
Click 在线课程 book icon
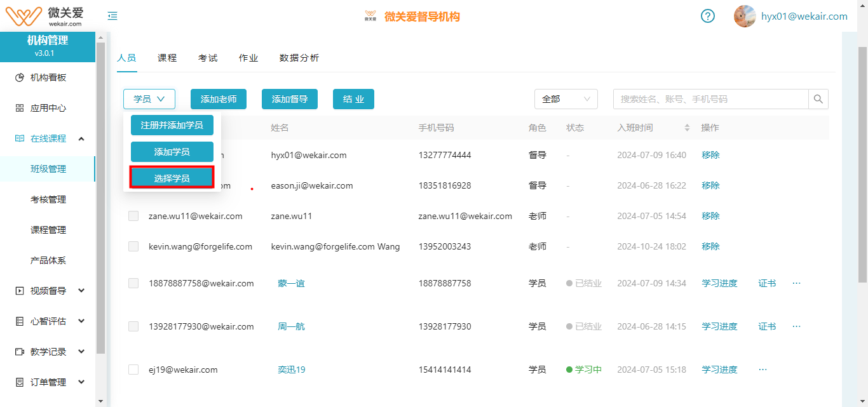tap(20, 138)
